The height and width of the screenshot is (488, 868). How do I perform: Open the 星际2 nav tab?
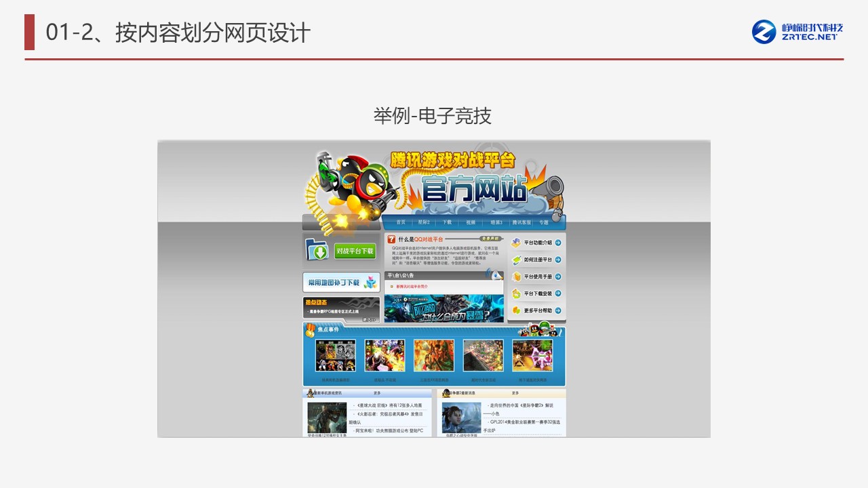point(424,222)
